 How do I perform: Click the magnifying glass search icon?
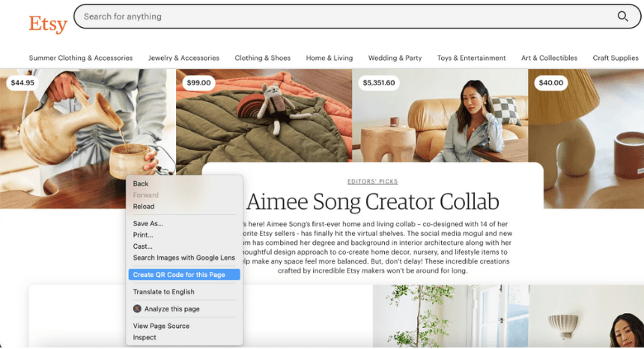pos(622,16)
